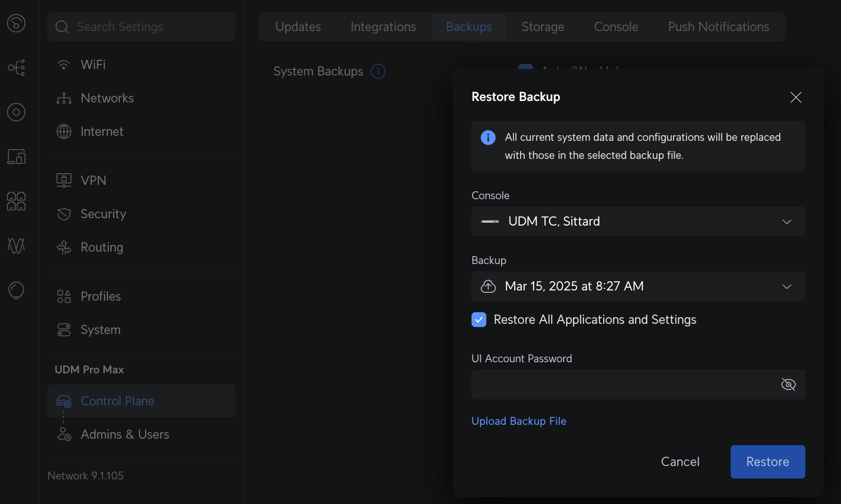Switch to the Updates tab
This screenshot has width=841, height=504.
pos(298,27)
